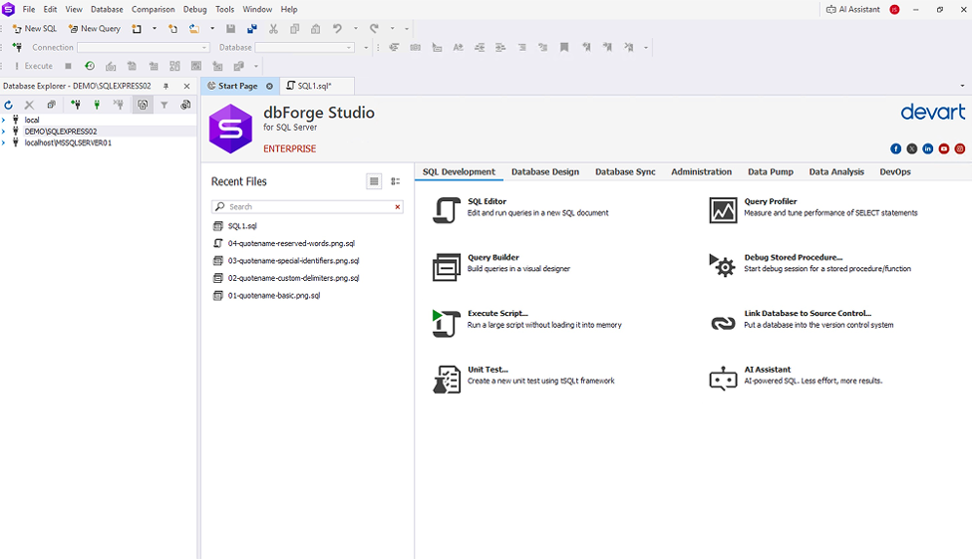Click the New SQL toolbar button

coord(34,29)
